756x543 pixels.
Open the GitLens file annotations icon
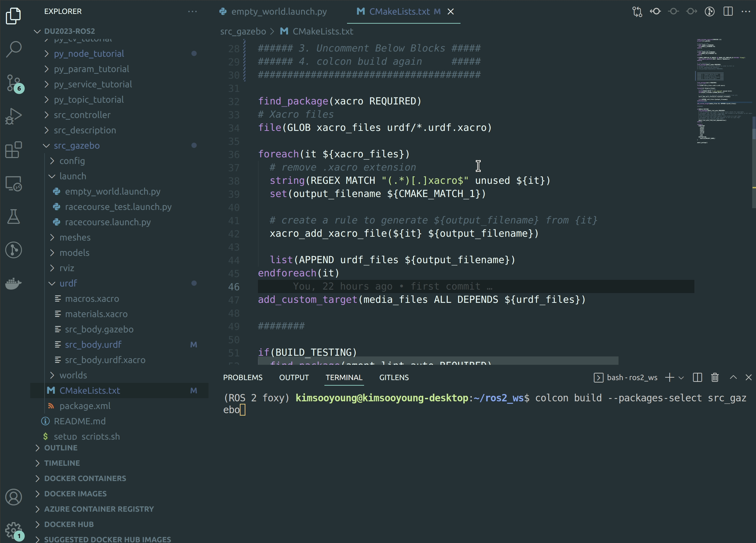(710, 12)
